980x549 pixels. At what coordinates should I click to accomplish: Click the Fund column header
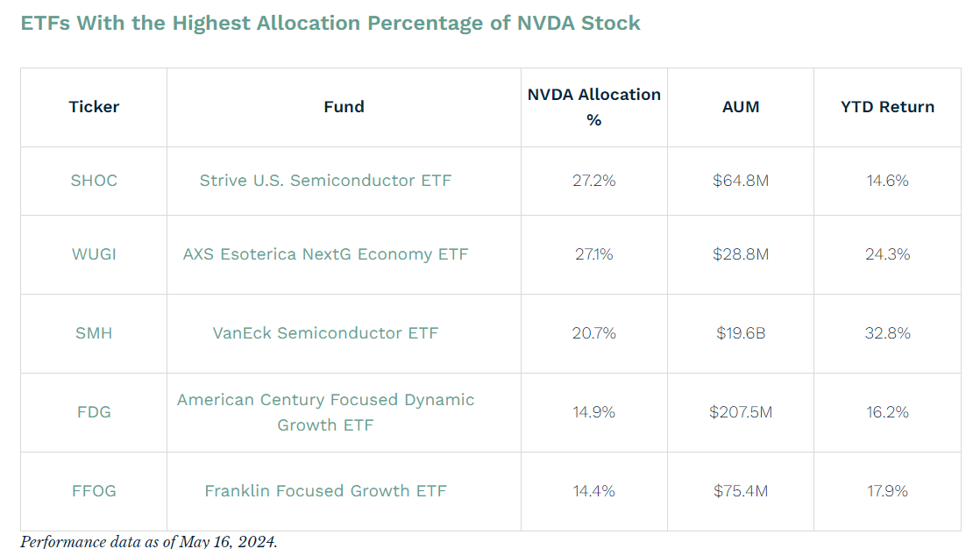coord(344,107)
